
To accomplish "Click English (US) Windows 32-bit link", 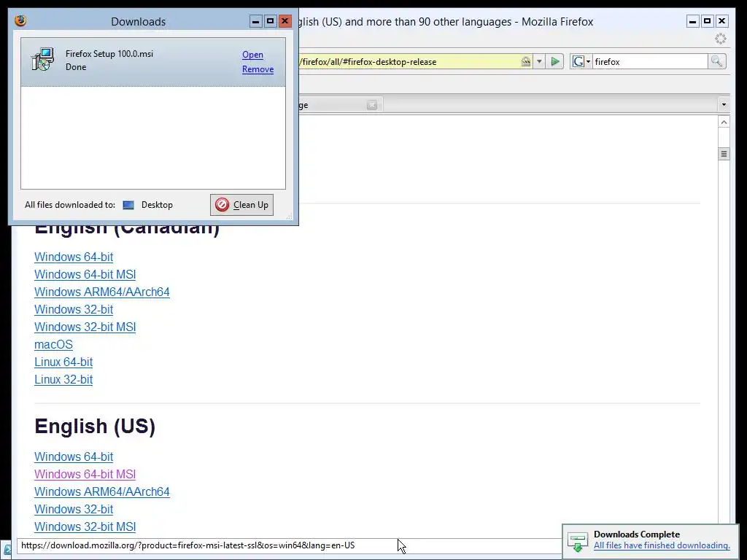I will point(74,509).
